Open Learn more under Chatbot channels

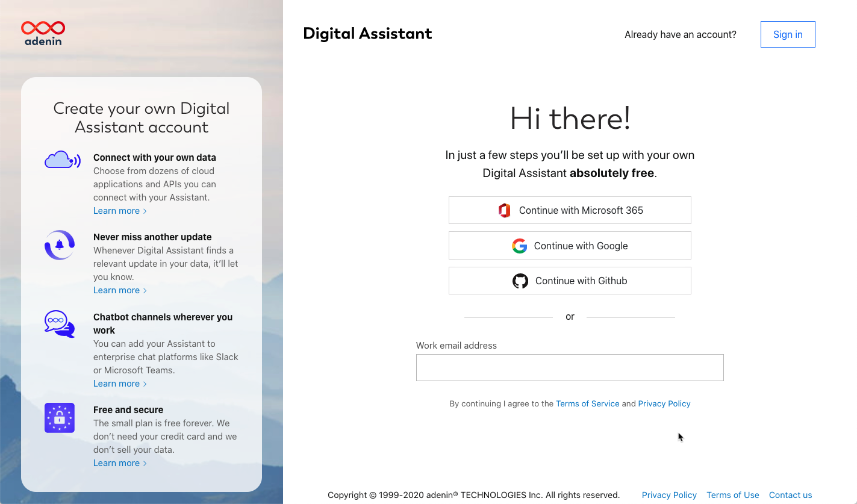pos(120,384)
